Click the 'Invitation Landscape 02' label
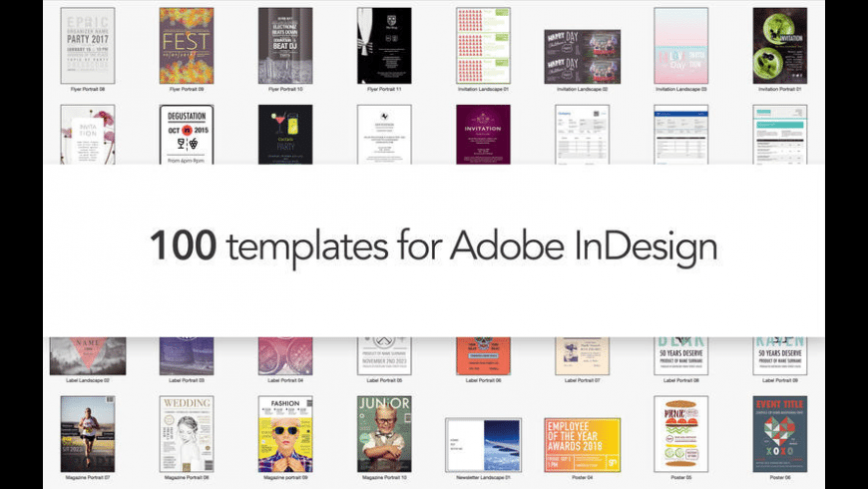 (x=583, y=89)
